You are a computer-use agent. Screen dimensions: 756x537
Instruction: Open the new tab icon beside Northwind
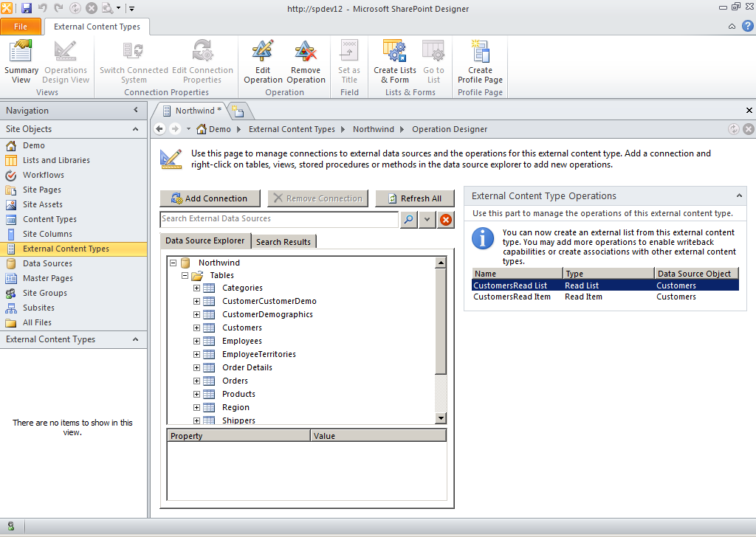click(x=238, y=111)
